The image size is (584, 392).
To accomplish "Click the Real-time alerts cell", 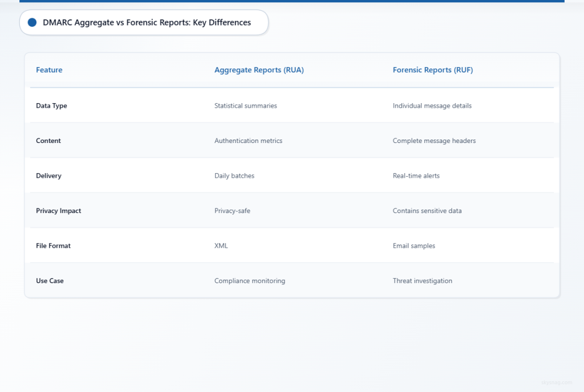I will 416,175.
